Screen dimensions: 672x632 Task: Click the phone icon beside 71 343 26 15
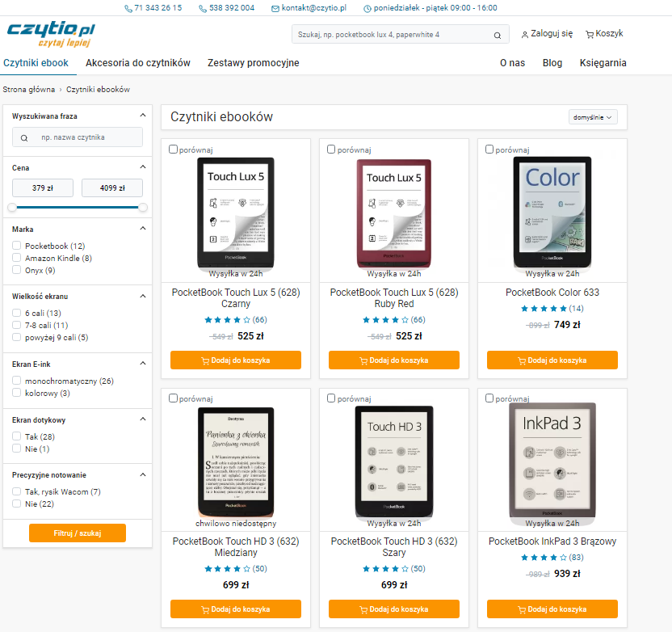tap(128, 9)
